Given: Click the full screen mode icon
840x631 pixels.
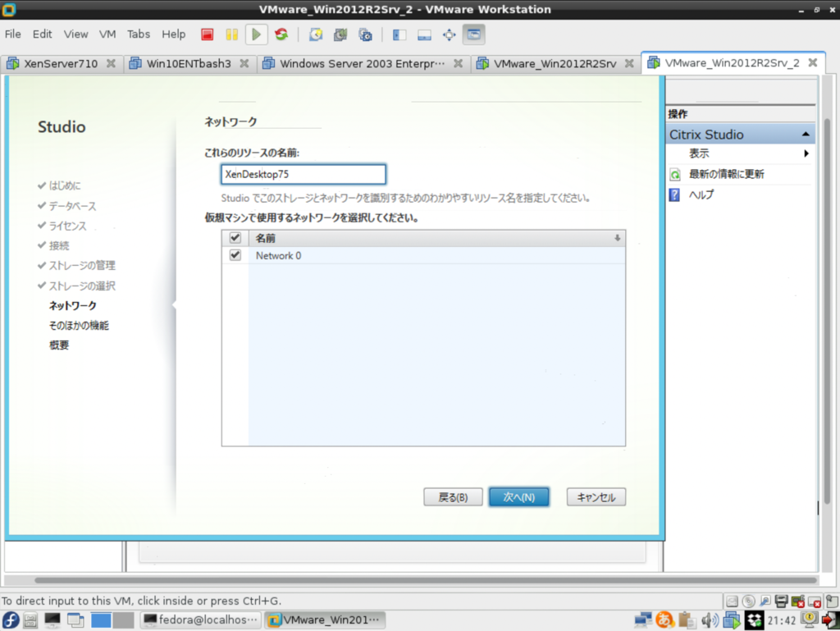Looking at the screenshot, I should coord(449,34).
